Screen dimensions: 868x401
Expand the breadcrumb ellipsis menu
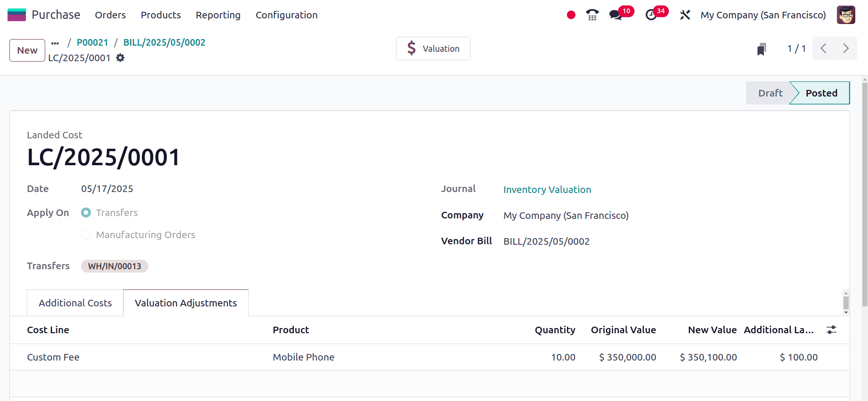[55, 43]
